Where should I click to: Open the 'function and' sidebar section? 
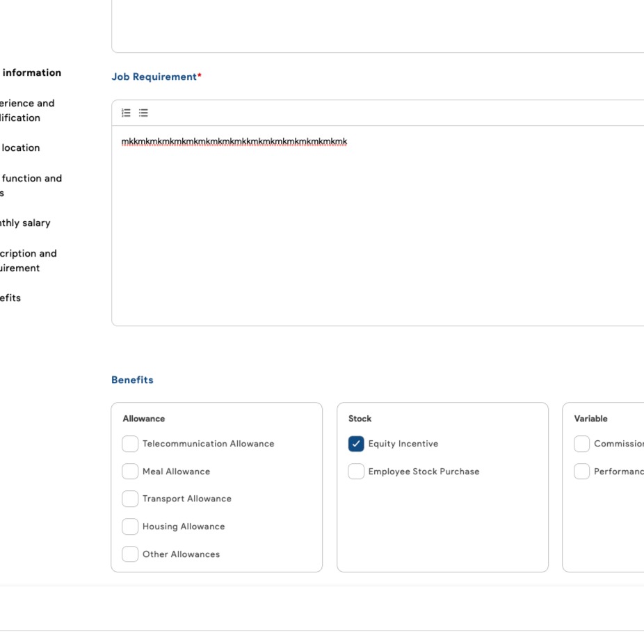point(31,185)
